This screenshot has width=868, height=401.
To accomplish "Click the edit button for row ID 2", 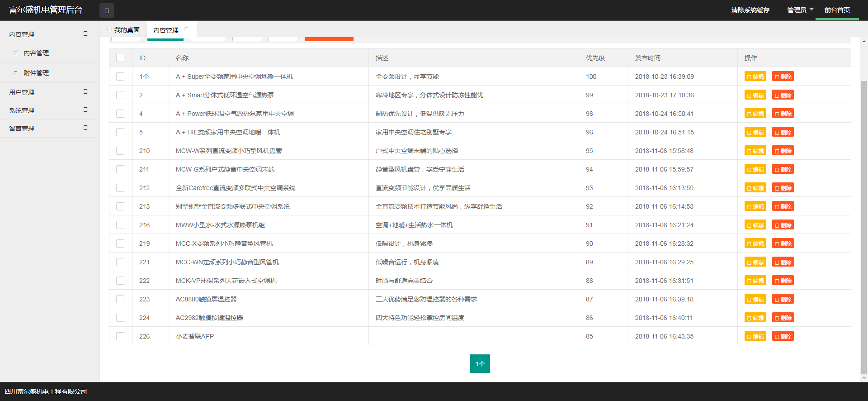I will pos(755,95).
